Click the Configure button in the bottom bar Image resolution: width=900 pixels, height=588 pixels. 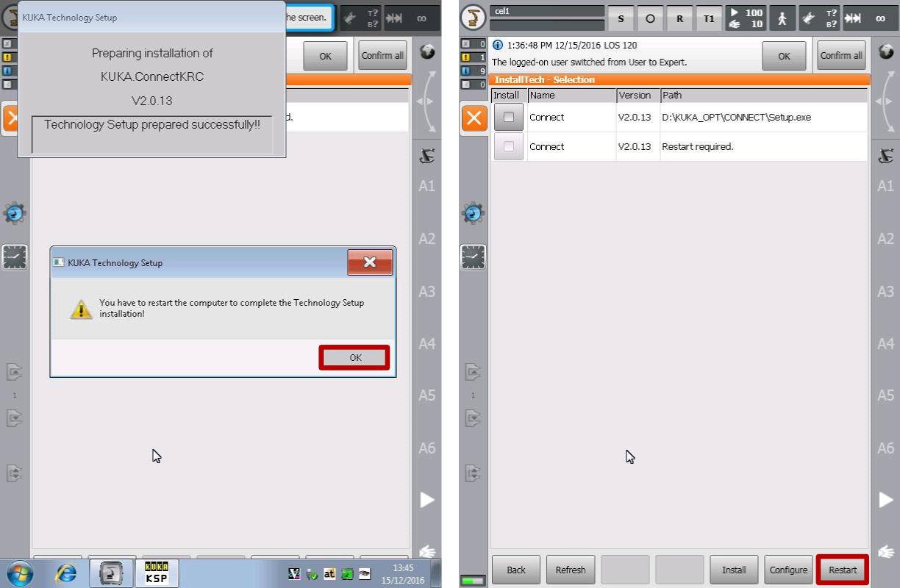coord(788,570)
